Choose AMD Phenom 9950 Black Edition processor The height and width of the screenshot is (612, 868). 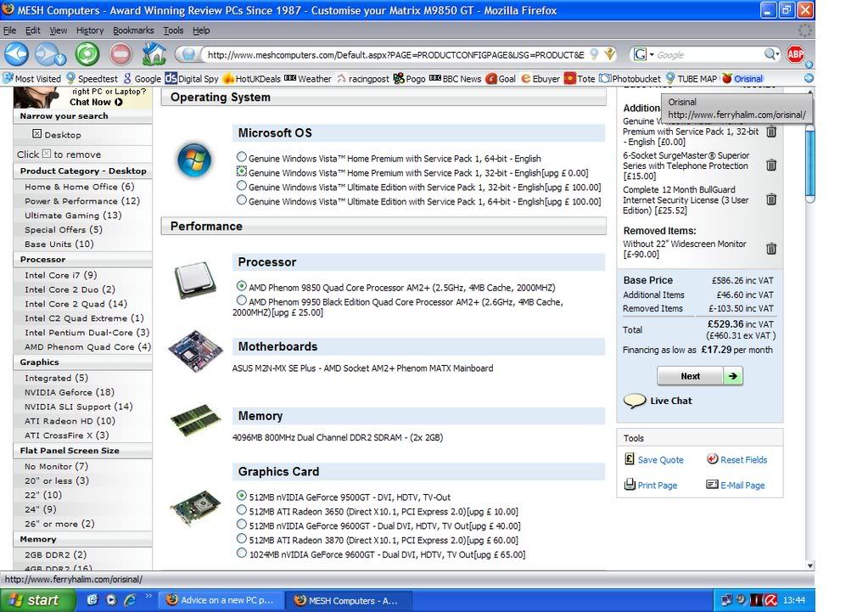tap(242, 300)
